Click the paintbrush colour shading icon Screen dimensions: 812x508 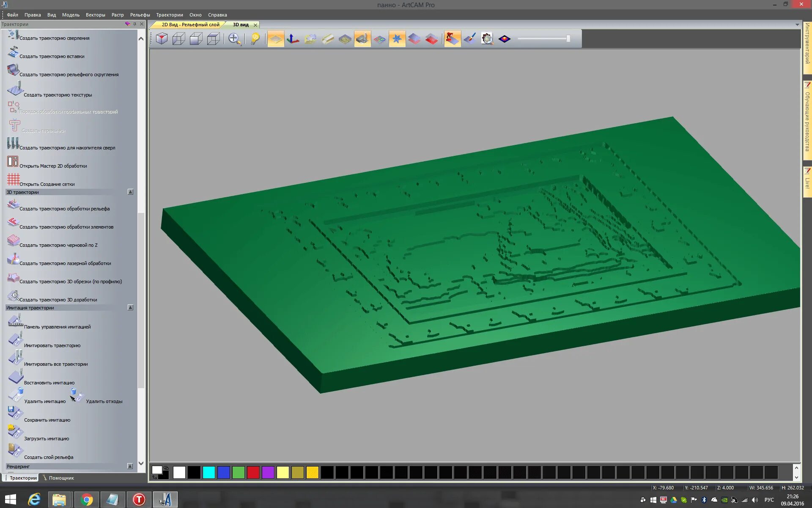click(469, 39)
